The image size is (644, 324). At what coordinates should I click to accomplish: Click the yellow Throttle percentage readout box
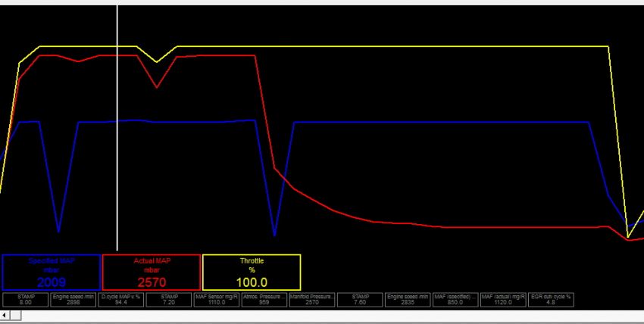tap(252, 272)
